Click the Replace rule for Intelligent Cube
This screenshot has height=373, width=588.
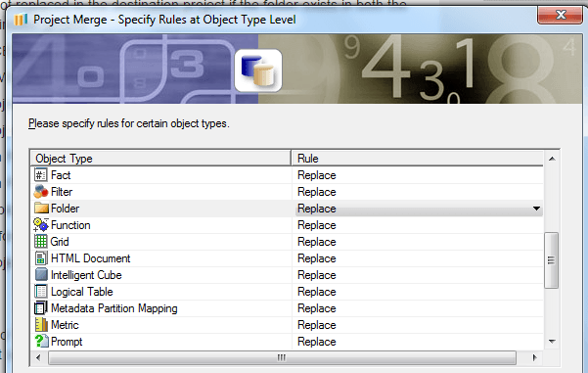pyautogui.click(x=316, y=275)
